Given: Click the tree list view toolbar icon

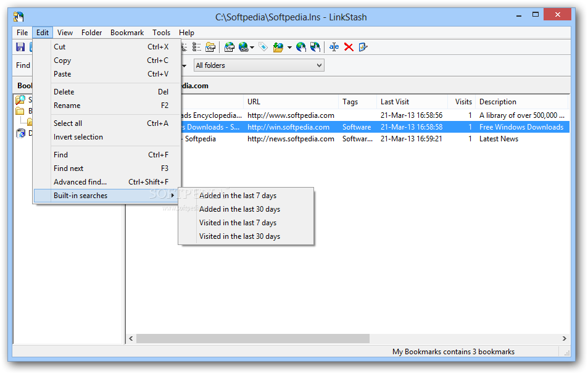Looking at the screenshot, I should click(196, 47).
